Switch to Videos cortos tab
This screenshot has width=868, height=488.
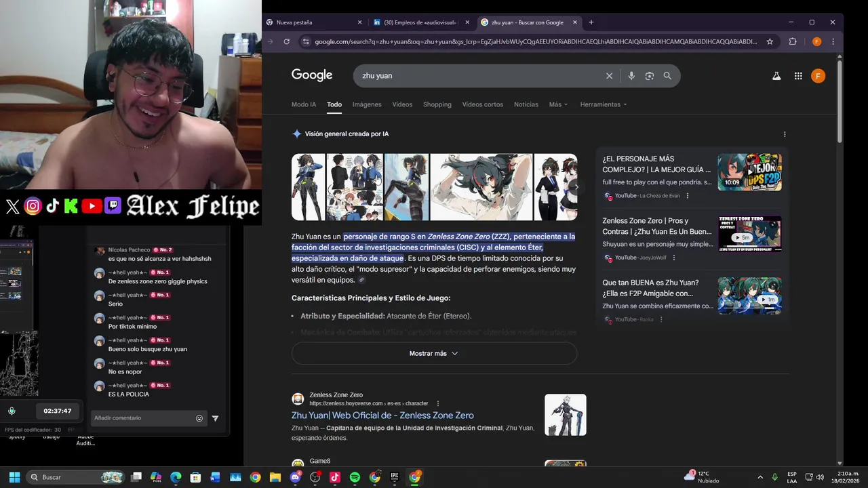tap(483, 104)
